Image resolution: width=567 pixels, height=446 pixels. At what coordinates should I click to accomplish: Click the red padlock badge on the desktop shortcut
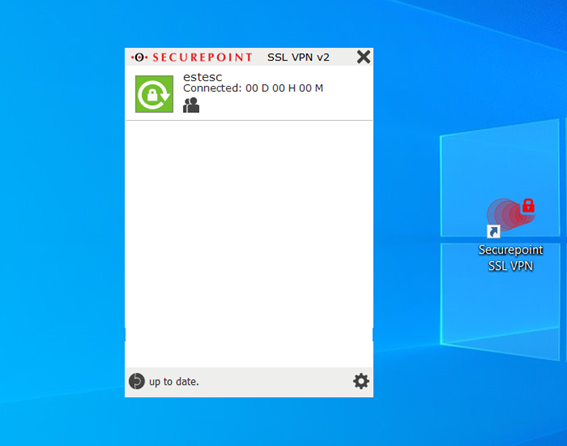(x=528, y=205)
